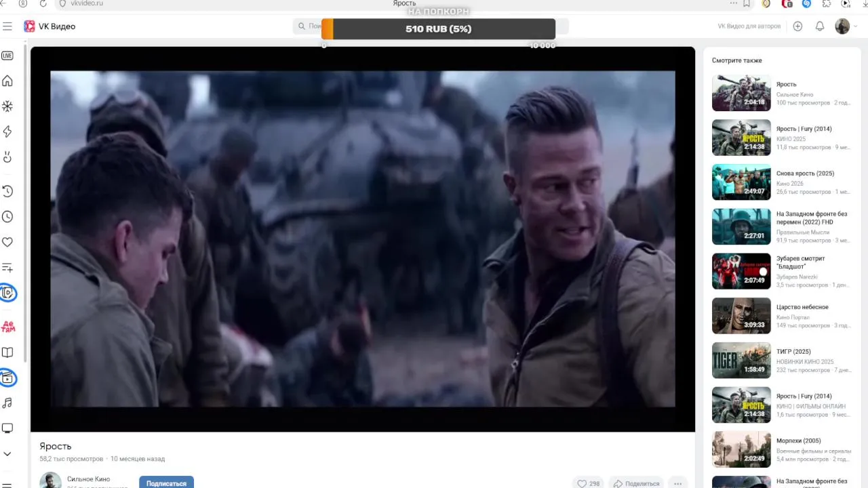Open the Ярость | Fury (2014) 1,6 тыс title
This screenshot has width=868, height=488.
pos(804,396)
